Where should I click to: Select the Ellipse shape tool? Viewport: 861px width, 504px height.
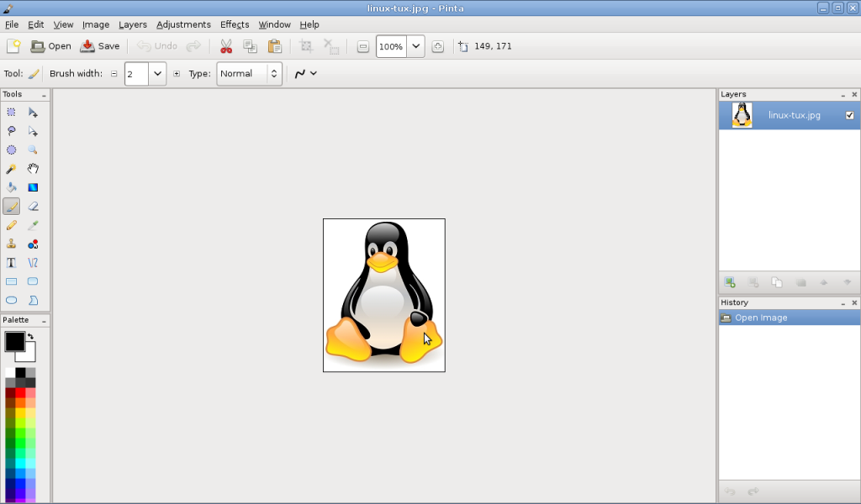[x=12, y=300]
